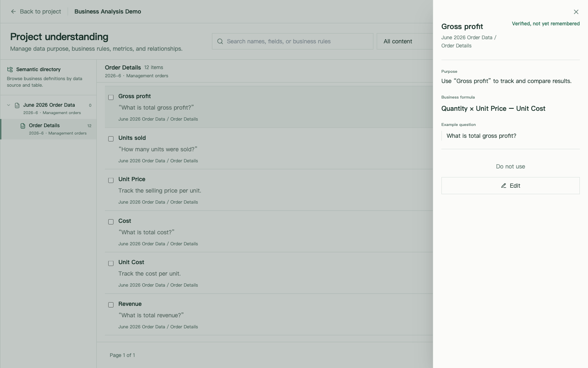Click the Do not use button
588x368 pixels.
510,166
